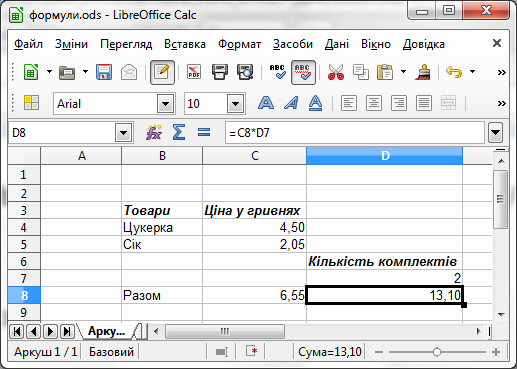
Task: Click the horizontal scrollbar thumb
Action: [x=225, y=331]
